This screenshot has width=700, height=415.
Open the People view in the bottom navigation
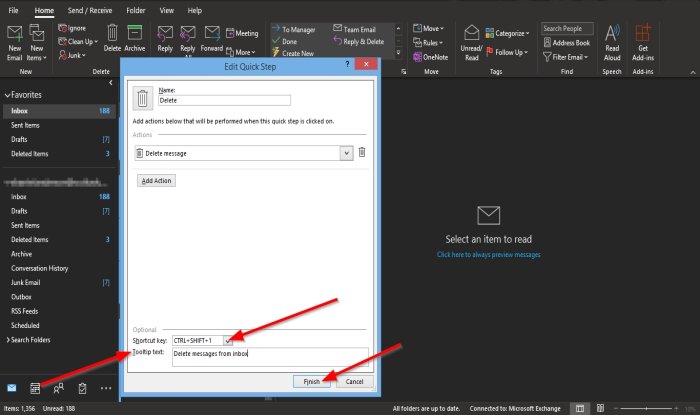point(59,387)
